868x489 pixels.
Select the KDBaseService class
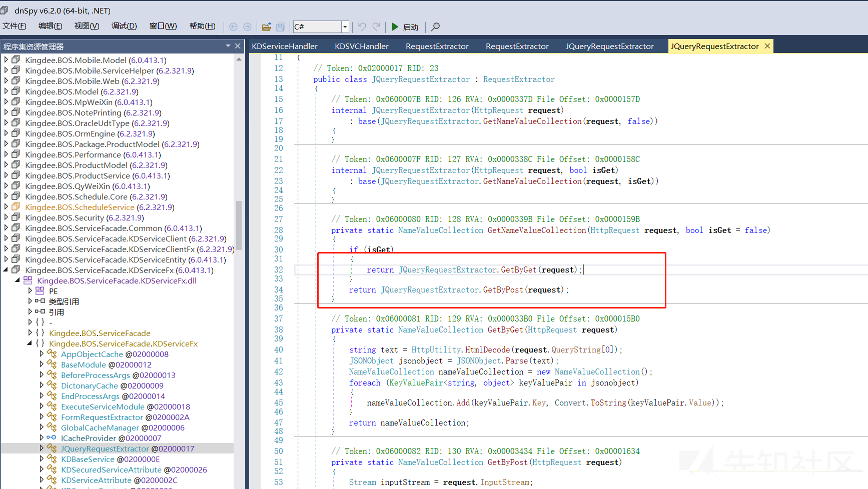click(111, 459)
